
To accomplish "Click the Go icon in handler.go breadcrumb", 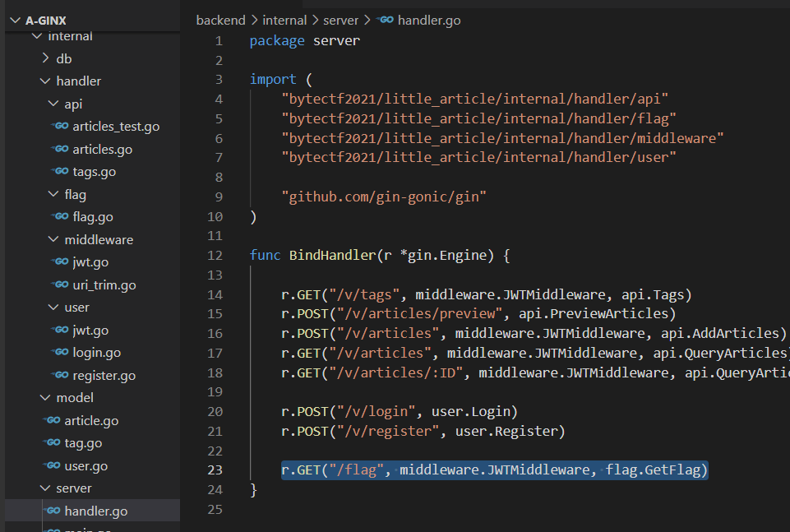I will pos(385,20).
